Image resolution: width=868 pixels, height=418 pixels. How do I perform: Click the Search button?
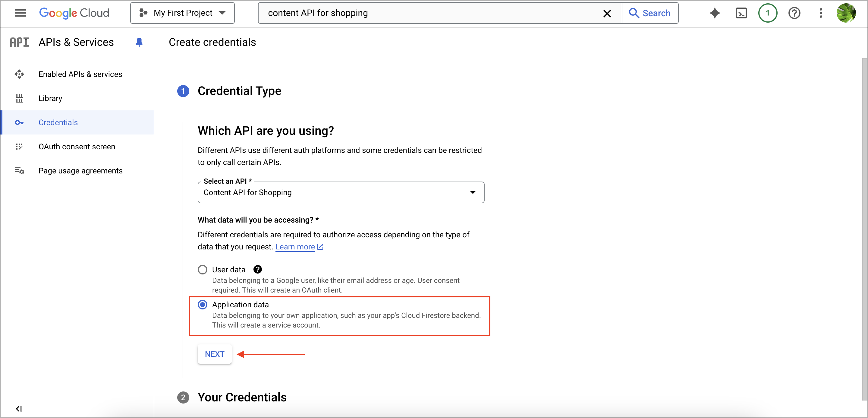650,13
